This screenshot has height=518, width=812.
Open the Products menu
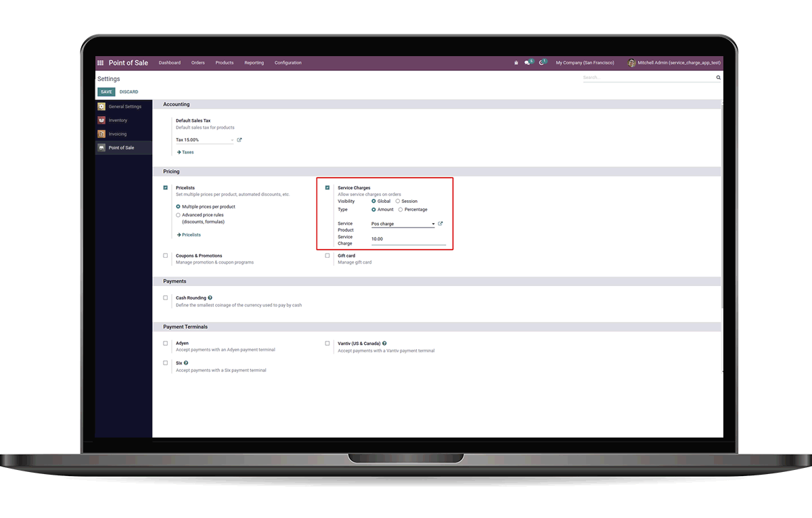[225, 63]
